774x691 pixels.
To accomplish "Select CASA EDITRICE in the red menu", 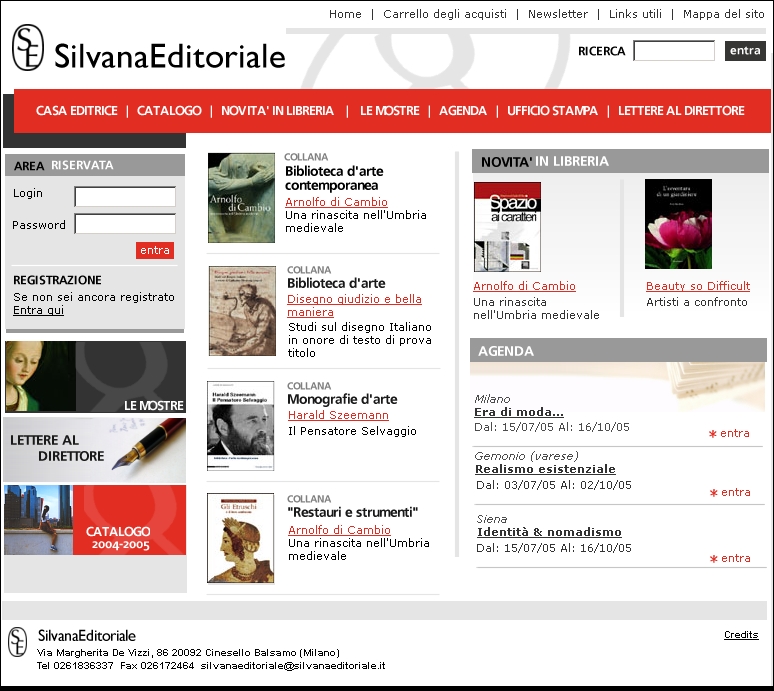I will 77,111.
